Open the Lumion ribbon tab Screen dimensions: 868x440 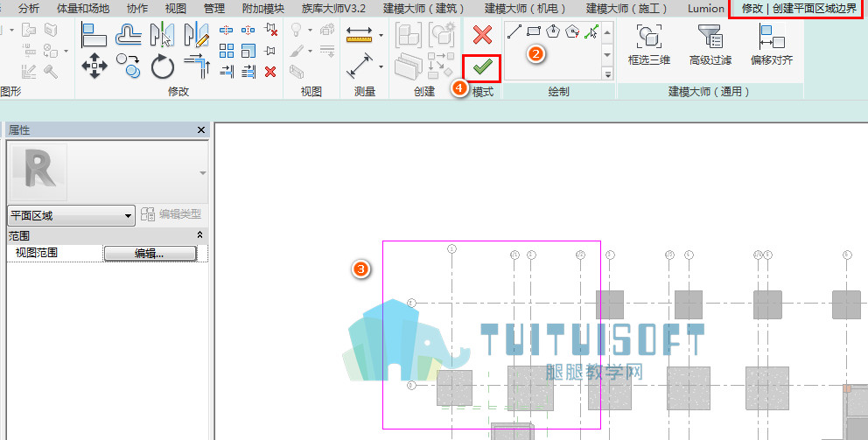(x=706, y=8)
